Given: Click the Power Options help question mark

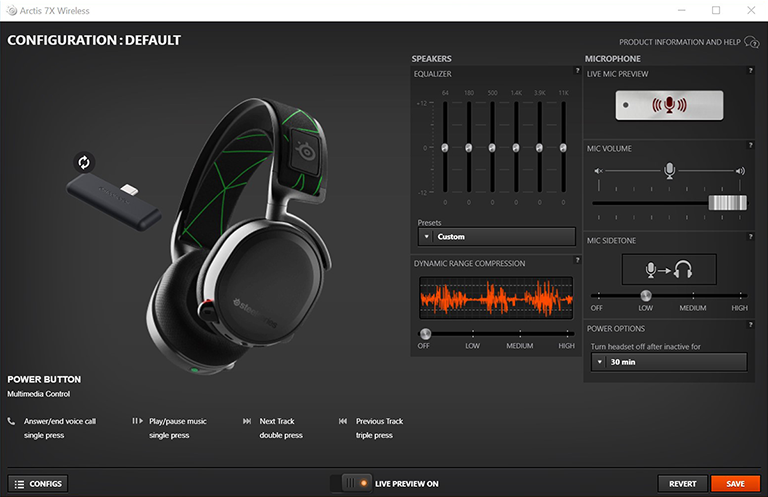Looking at the screenshot, I should (750, 325).
